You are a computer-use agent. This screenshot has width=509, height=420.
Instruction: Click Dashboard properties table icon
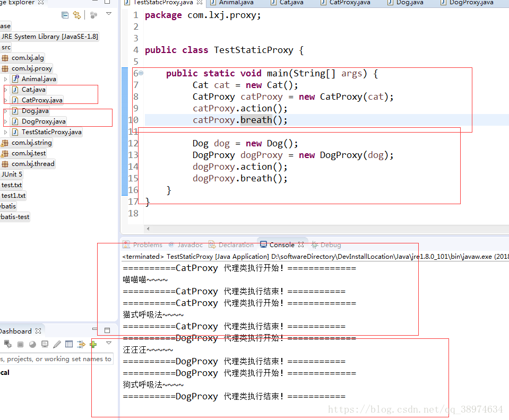coord(69,344)
